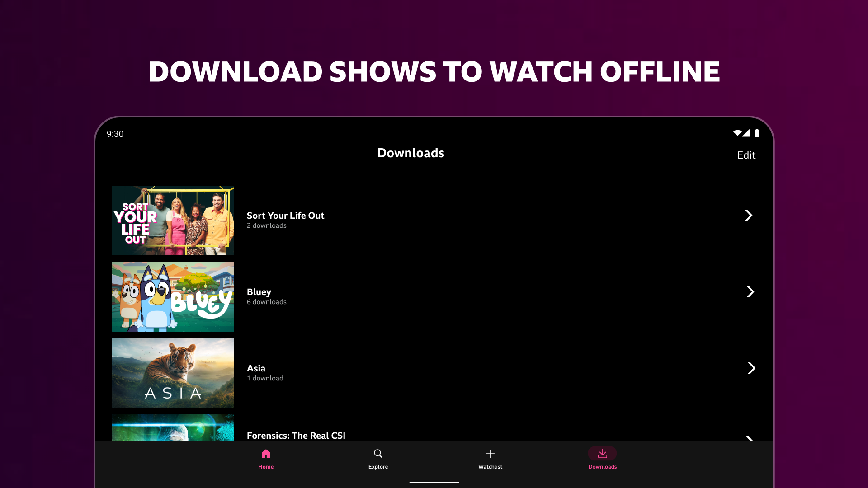This screenshot has height=488, width=868.
Task: Click the plus icon to open Watchlist
Action: 490,454
